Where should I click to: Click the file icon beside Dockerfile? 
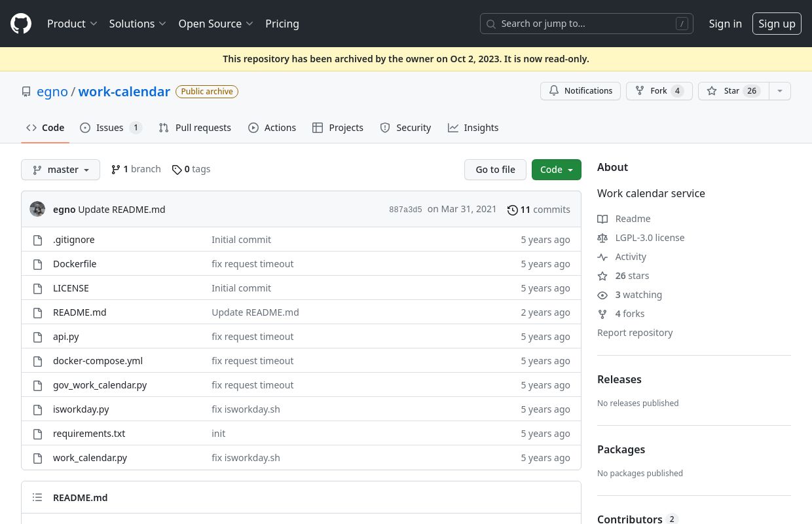pos(38,264)
